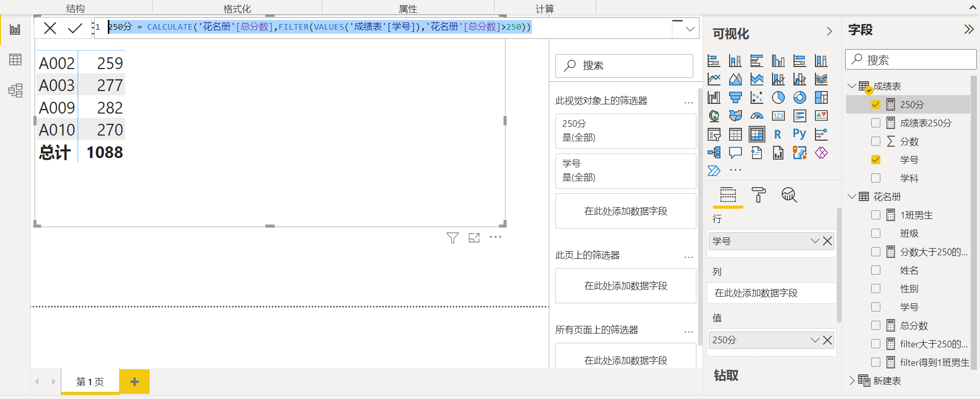Open model view in left sidebar
This screenshot has height=399, width=980.
coord(15,90)
